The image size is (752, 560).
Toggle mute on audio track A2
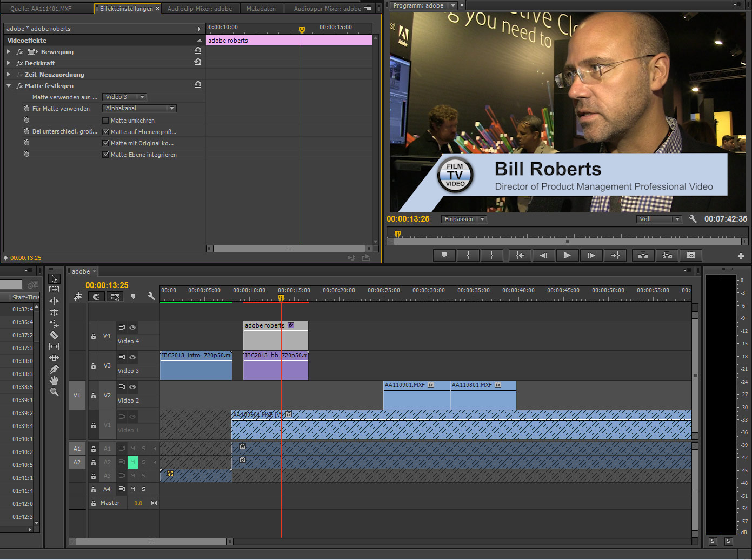[132, 462]
